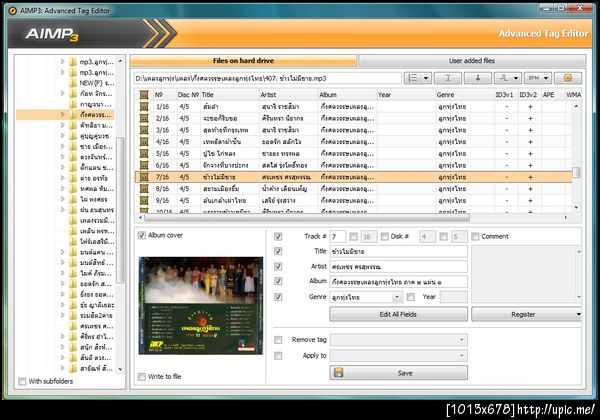
Task: Click the file icon of track 8/16
Action: [x=144, y=189]
